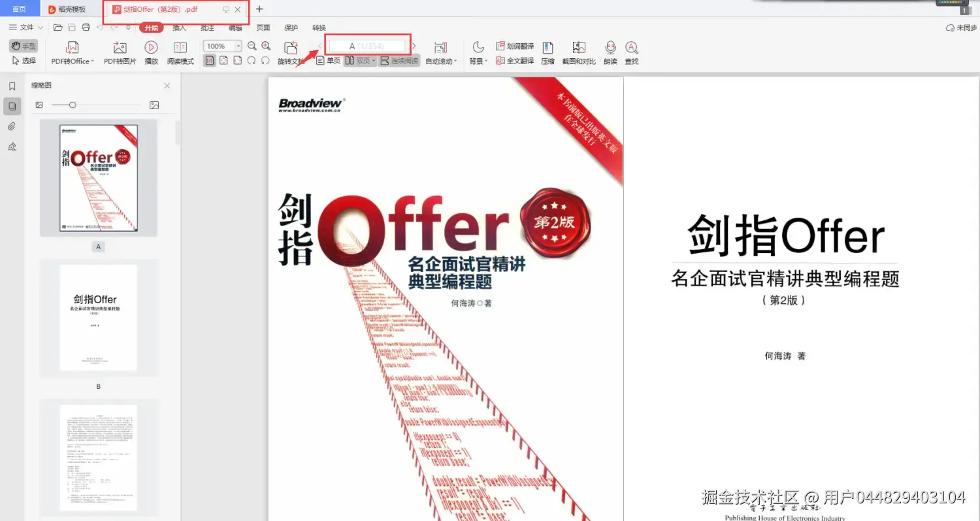Click the redo arrow icon
Viewport: 980px width, 521px height.
[114, 27]
